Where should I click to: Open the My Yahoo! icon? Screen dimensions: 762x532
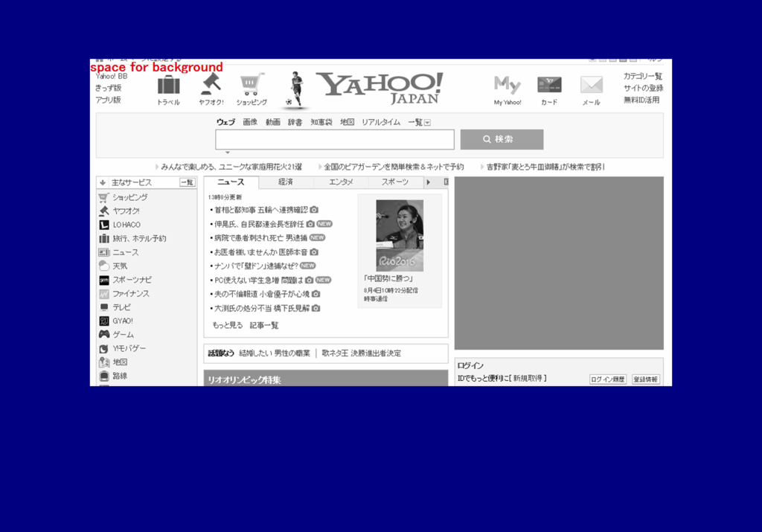click(x=508, y=85)
